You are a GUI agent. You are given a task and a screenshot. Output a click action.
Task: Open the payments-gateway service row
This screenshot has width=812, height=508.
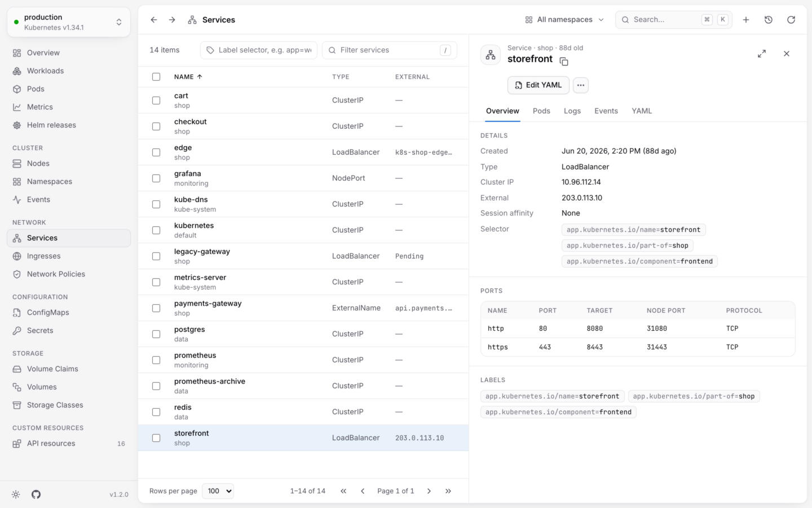coord(303,308)
